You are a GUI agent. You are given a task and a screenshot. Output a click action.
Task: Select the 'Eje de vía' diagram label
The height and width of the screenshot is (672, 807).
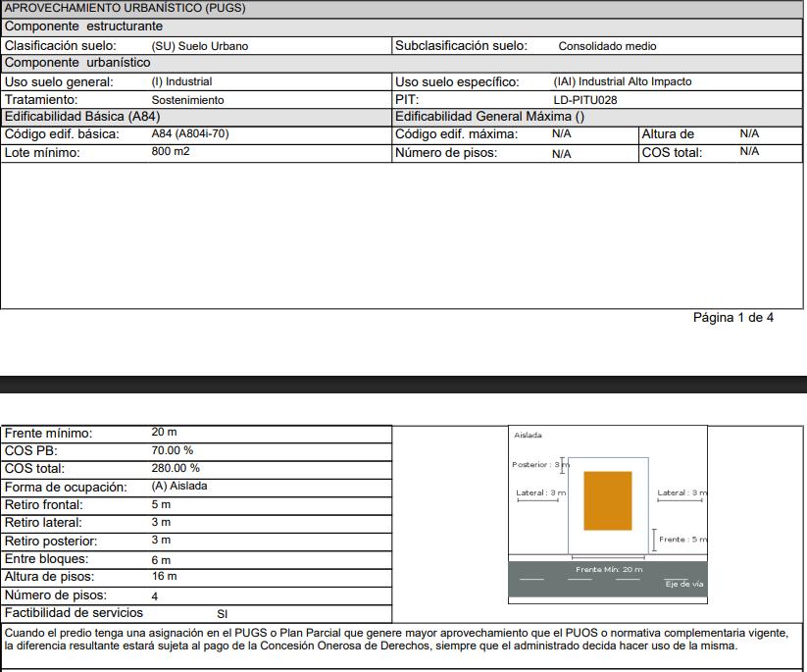pos(683,585)
